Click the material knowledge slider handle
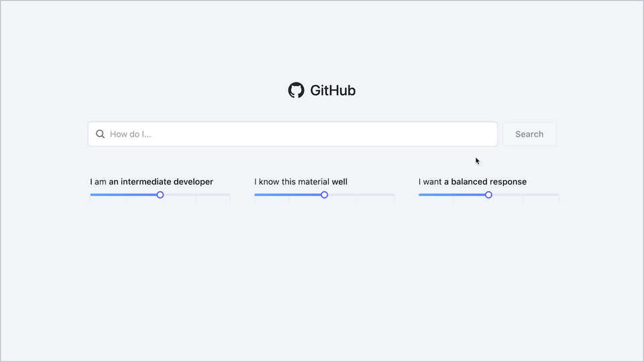This screenshot has width=644, height=362. 325,195
